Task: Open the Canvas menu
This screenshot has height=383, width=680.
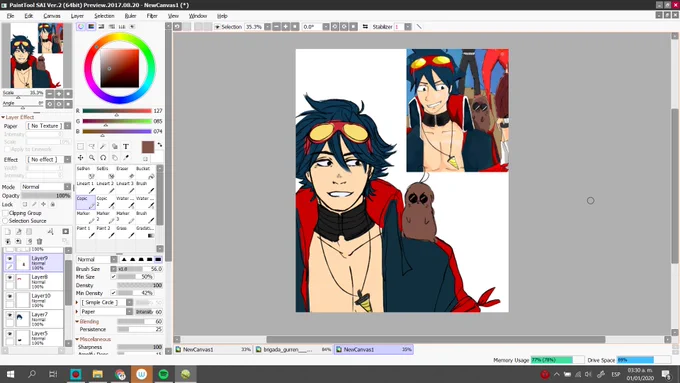Action: (x=52, y=16)
